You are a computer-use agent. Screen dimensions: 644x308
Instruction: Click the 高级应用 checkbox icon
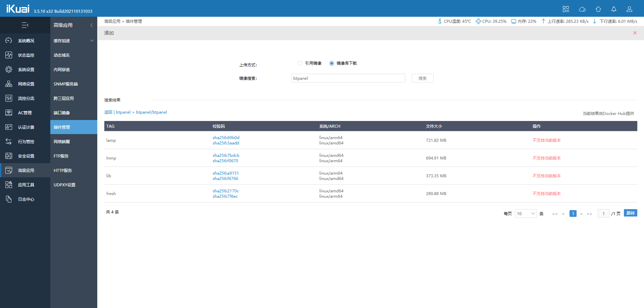pyautogui.click(x=9, y=170)
